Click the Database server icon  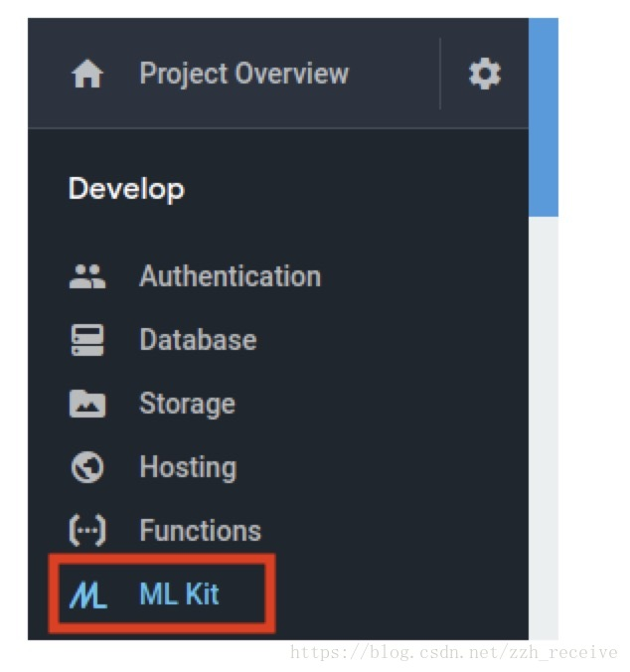pos(87,340)
